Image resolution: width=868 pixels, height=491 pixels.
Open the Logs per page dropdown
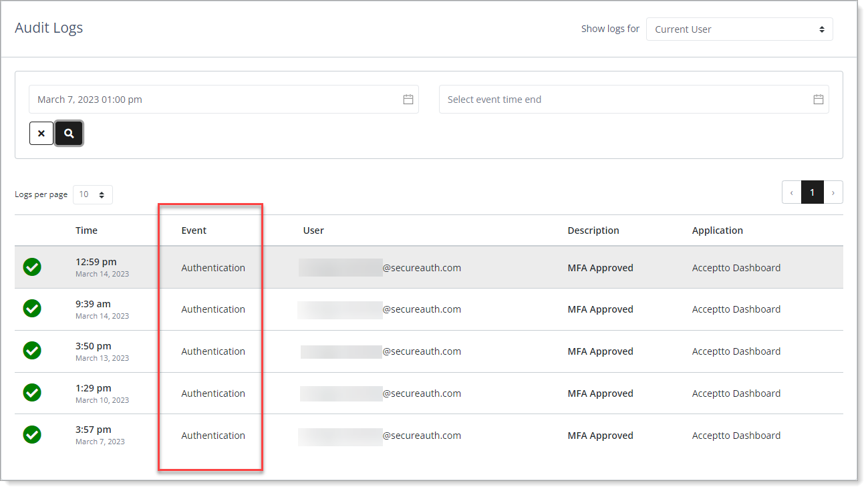pyautogui.click(x=93, y=194)
